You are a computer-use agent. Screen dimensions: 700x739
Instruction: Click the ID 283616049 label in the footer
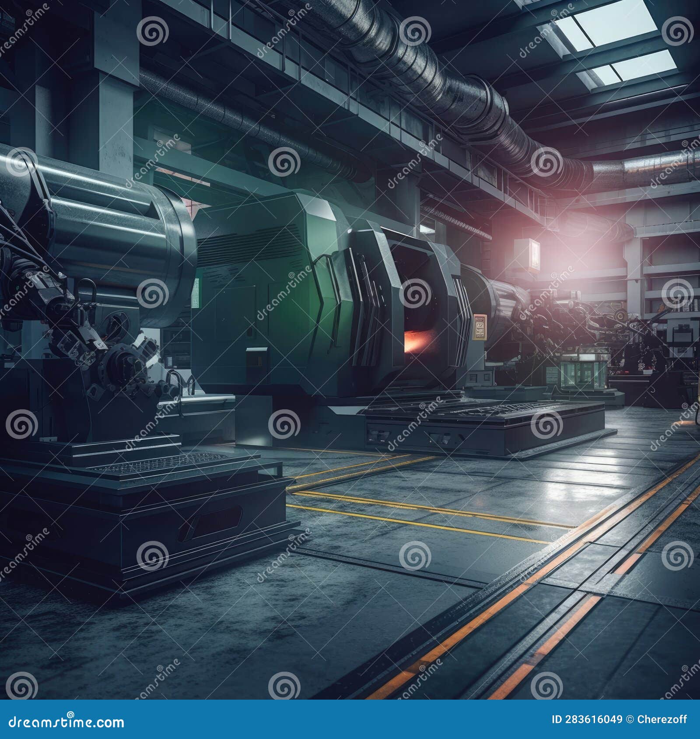(586, 719)
